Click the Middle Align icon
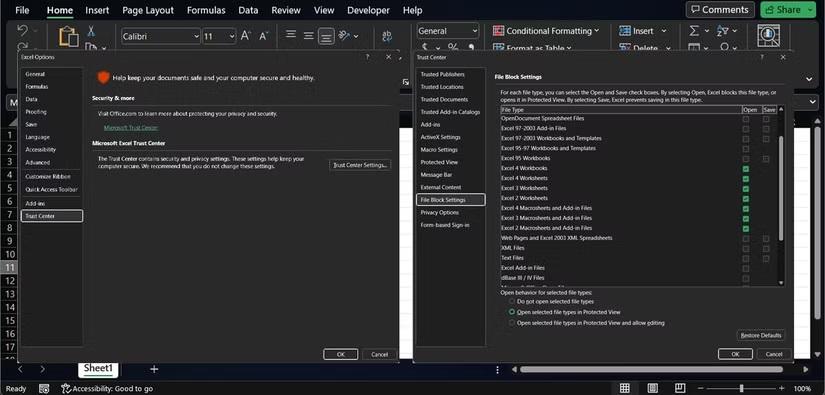The width and height of the screenshot is (825, 395). (308, 36)
